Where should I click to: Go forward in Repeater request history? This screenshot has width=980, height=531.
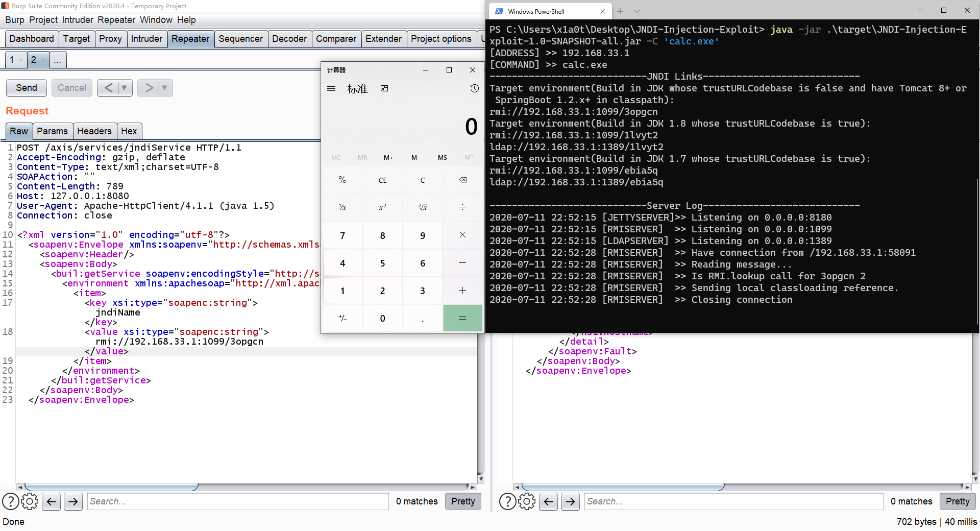(149, 88)
